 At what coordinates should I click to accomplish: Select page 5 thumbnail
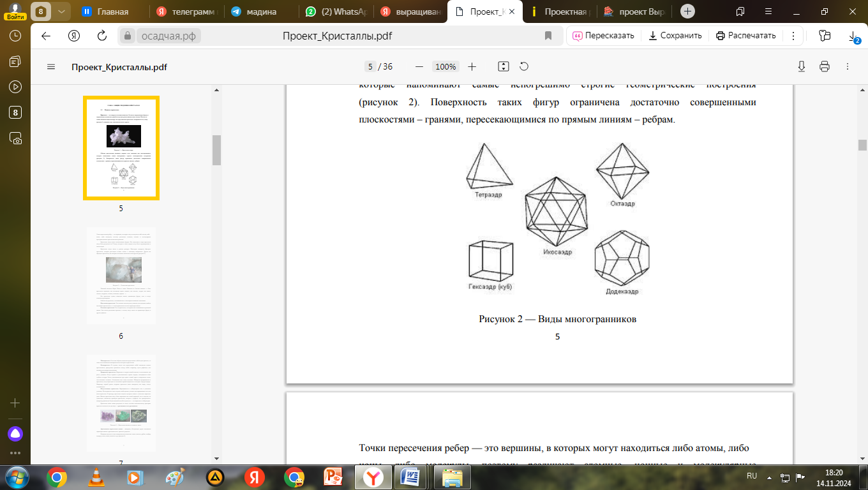[x=121, y=148]
